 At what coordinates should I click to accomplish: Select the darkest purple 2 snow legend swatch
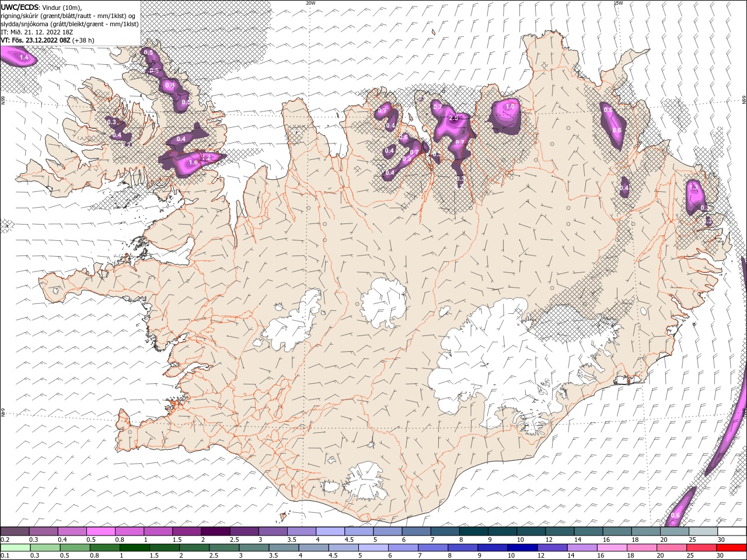[216, 531]
